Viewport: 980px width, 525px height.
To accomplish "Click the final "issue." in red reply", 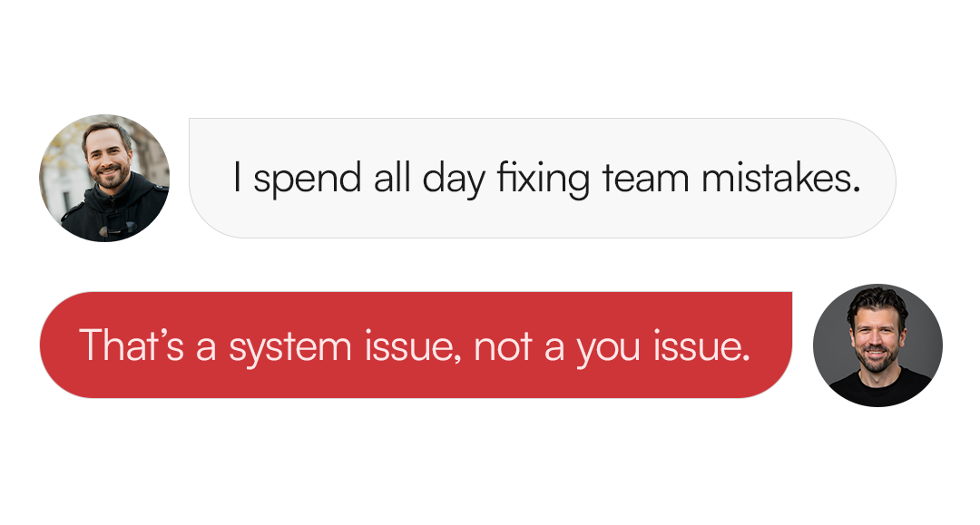I will pyautogui.click(x=700, y=346).
